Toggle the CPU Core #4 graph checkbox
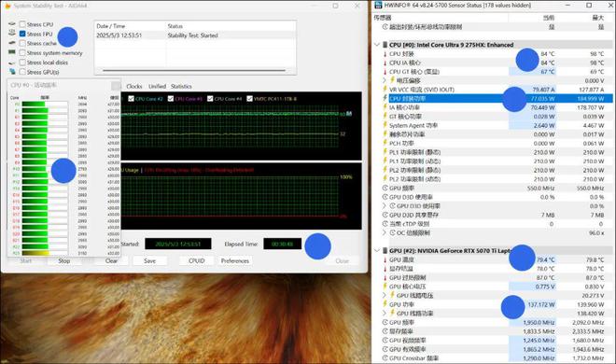Image resolution: width=616 pixels, height=364 pixels. click(210, 99)
